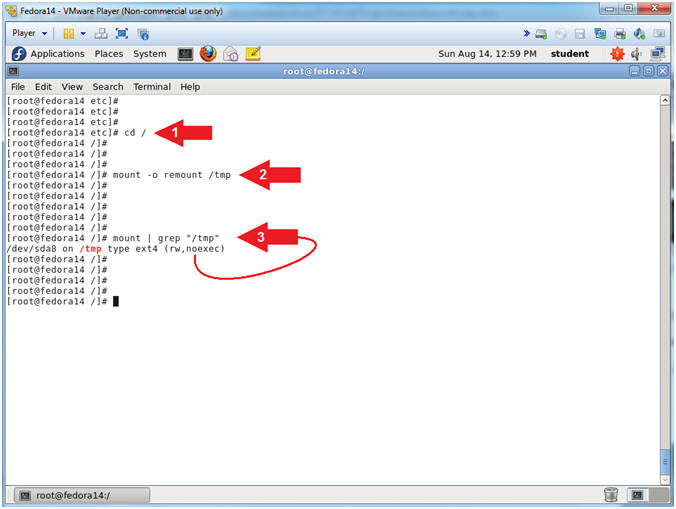
Task: Click Send Ctrl+Alt+Del icon in VMware toolbar
Action: 101,33
